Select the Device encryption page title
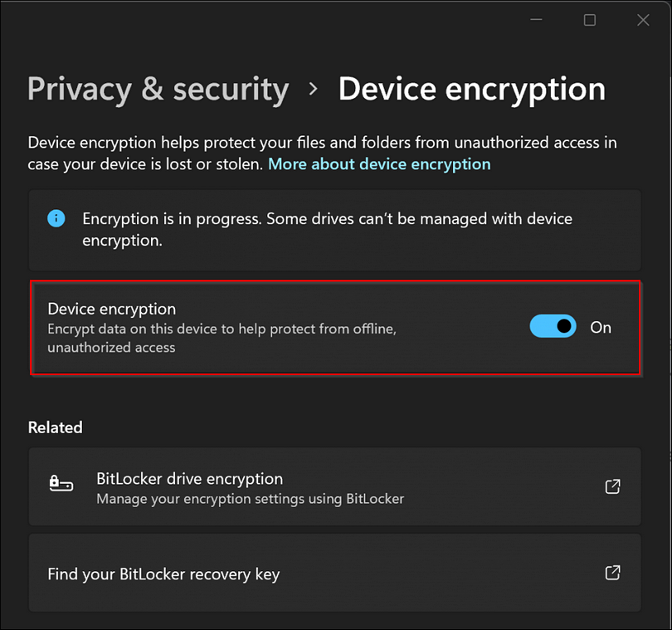 click(x=471, y=89)
